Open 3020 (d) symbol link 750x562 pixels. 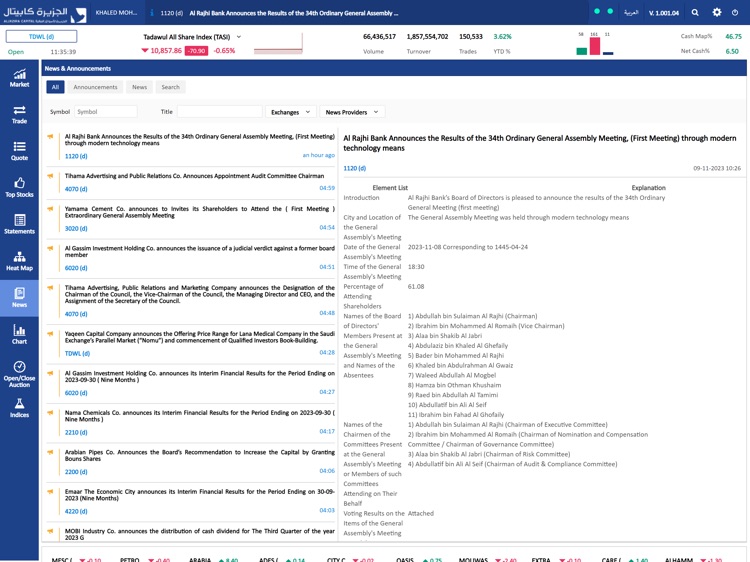76,229
